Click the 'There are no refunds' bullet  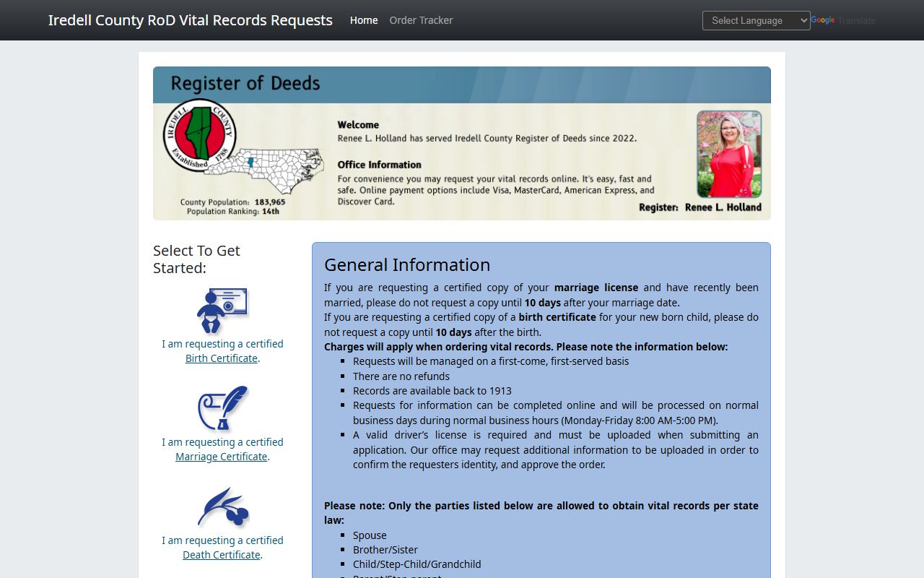coord(401,376)
